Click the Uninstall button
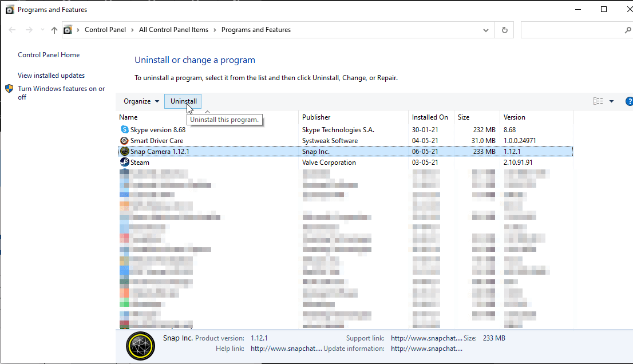The height and width of the screenshot is (364, 633). pyautogui.click(x=183, y=101)
